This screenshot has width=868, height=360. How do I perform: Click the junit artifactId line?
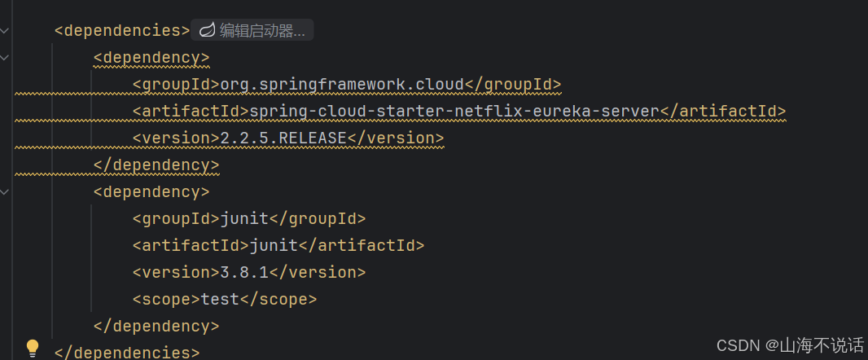pos(278,245)
